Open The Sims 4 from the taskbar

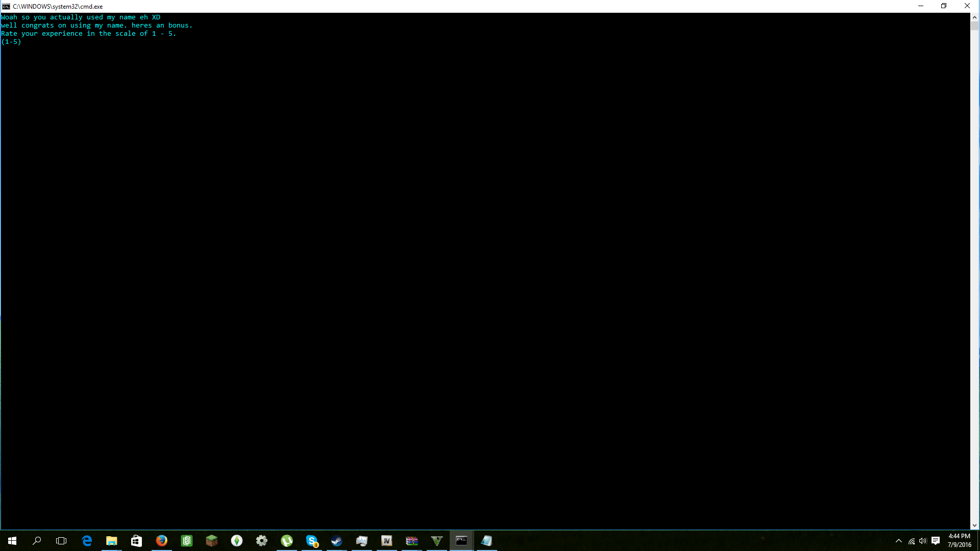(x=236, y=541)
